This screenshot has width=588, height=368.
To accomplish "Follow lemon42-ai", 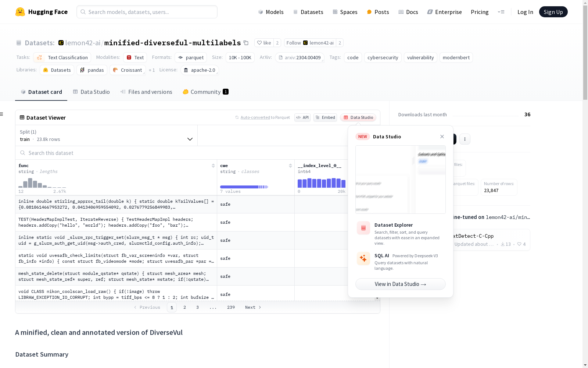I will [310, 43].
